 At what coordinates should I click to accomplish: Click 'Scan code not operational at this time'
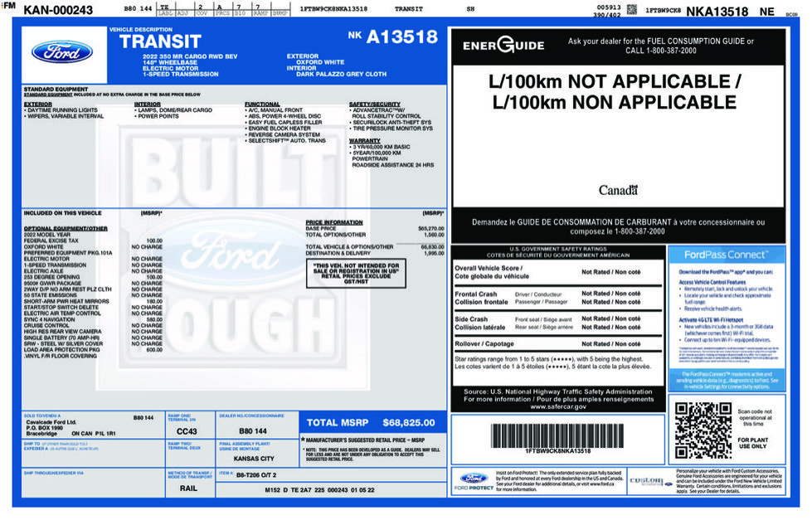pos(755,417)
